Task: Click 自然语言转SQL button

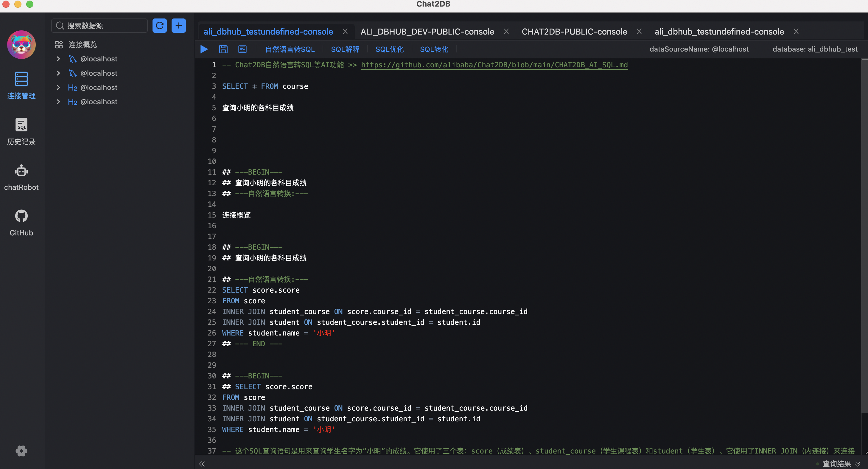Action: [290, 49]
